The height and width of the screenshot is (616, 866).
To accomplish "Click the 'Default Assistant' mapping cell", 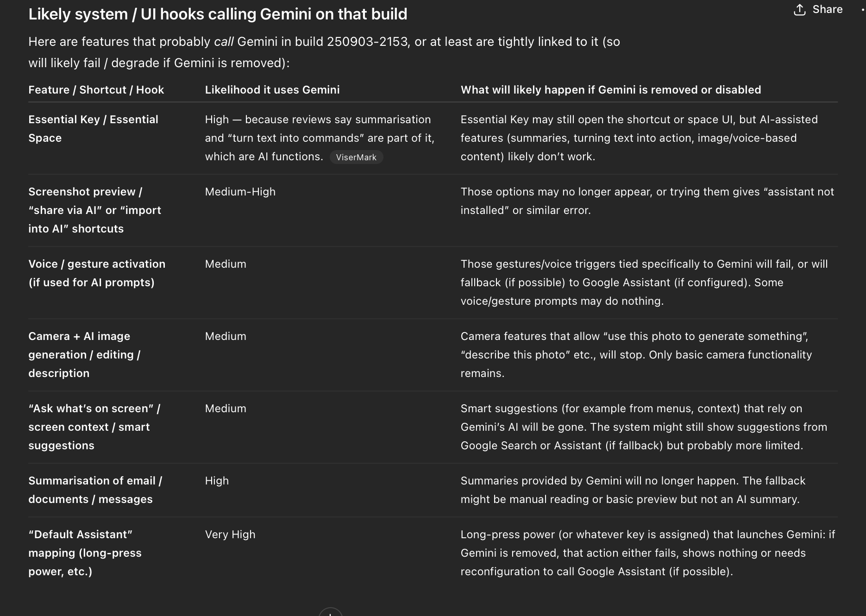I will click(85, 553).
